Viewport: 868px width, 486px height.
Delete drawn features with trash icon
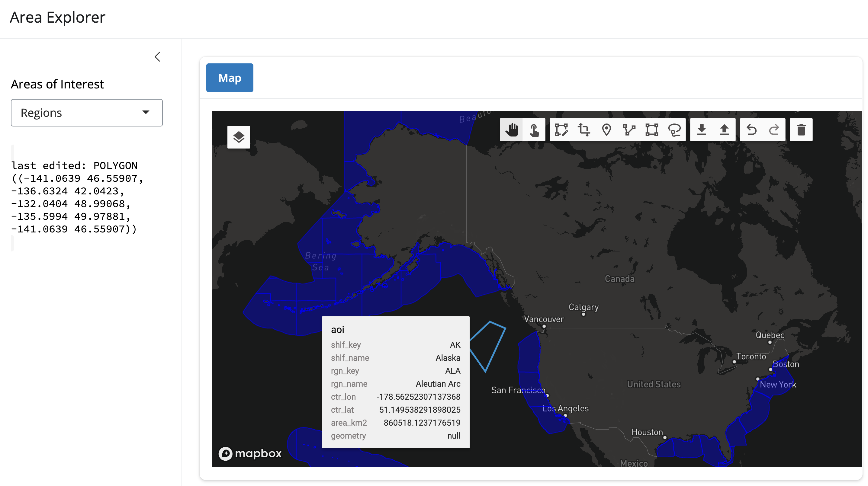801,130
